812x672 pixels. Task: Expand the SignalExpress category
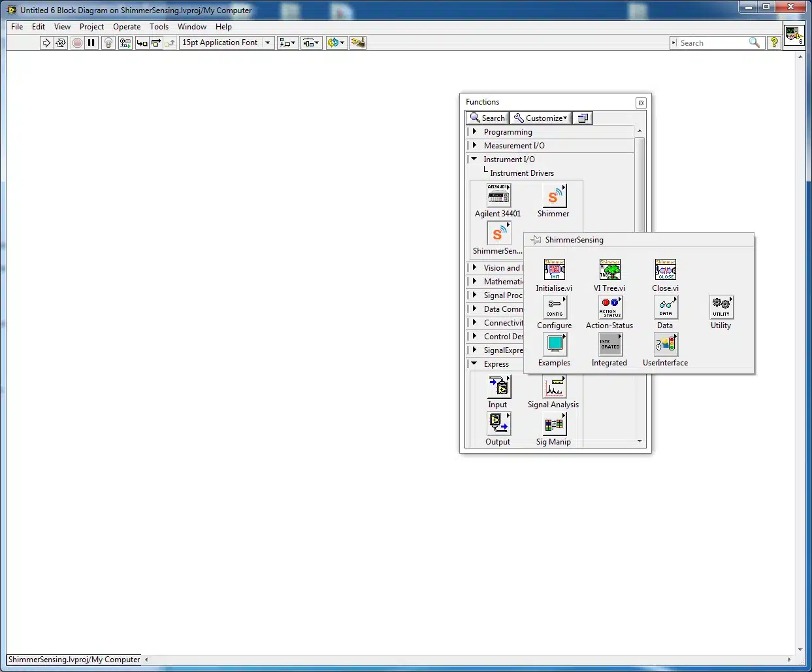pyautogui.click(x=475, y=350)
